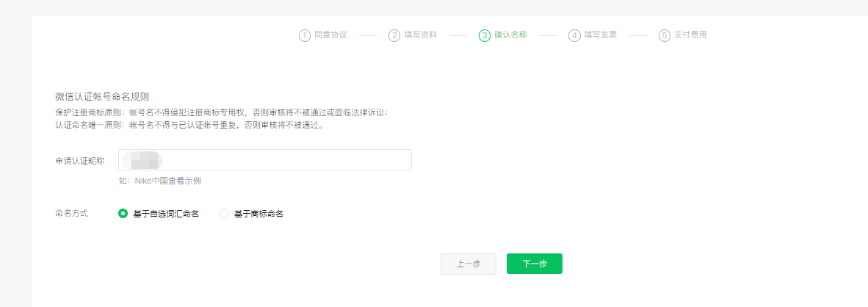Click the step 1 circled number icon
The width and height of the screenshot is (868, 307).
pyautogui.click(x=305, y=35)
